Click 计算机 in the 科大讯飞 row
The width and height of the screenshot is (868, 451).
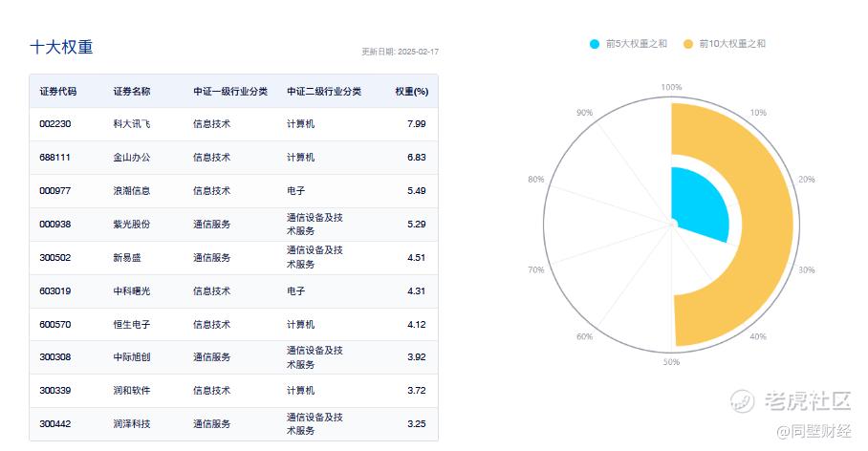[x=300, y=124]
